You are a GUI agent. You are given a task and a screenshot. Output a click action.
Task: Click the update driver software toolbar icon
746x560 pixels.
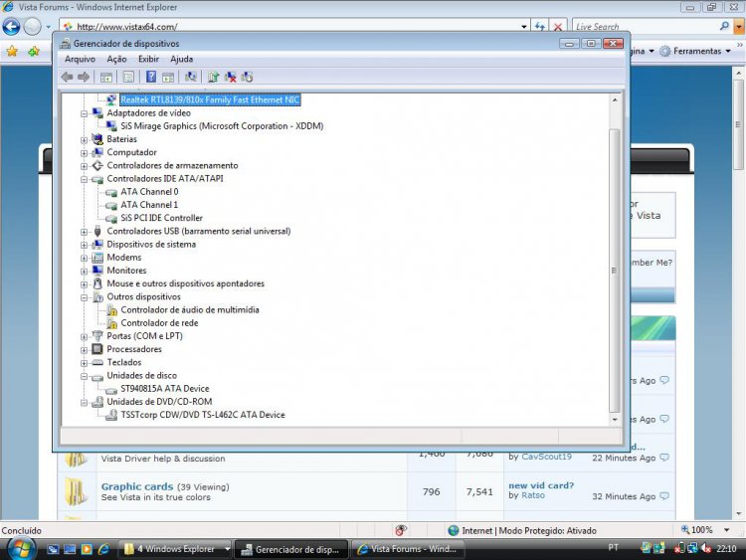213,77
